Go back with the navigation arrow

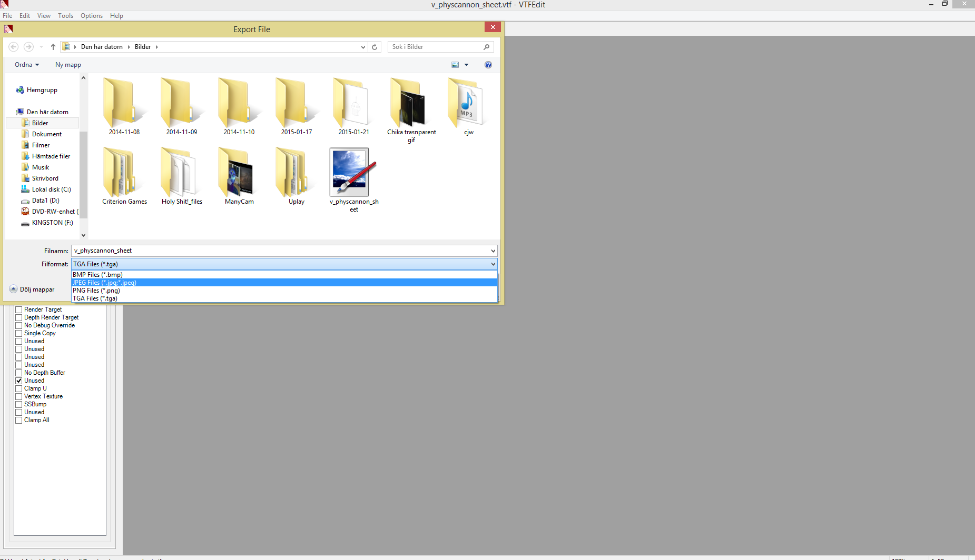pyautogui.click(x=14, y=47)
